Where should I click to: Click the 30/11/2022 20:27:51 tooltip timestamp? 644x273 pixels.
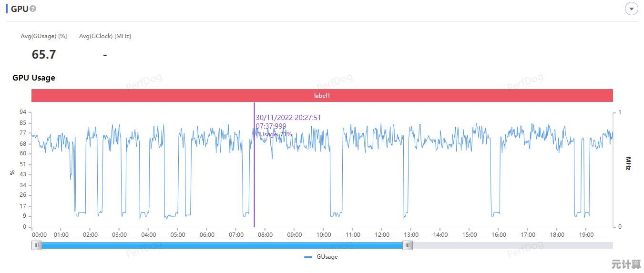(288, 118)
